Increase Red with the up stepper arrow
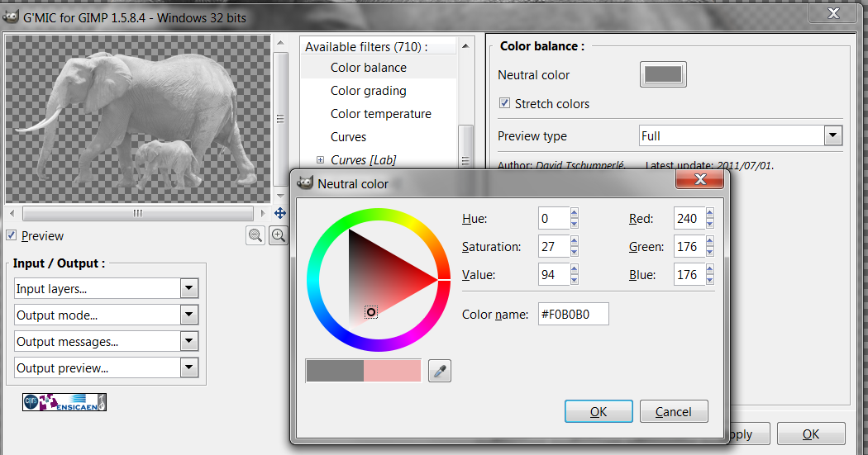This screenshot has width=868, height=455. 709,213
